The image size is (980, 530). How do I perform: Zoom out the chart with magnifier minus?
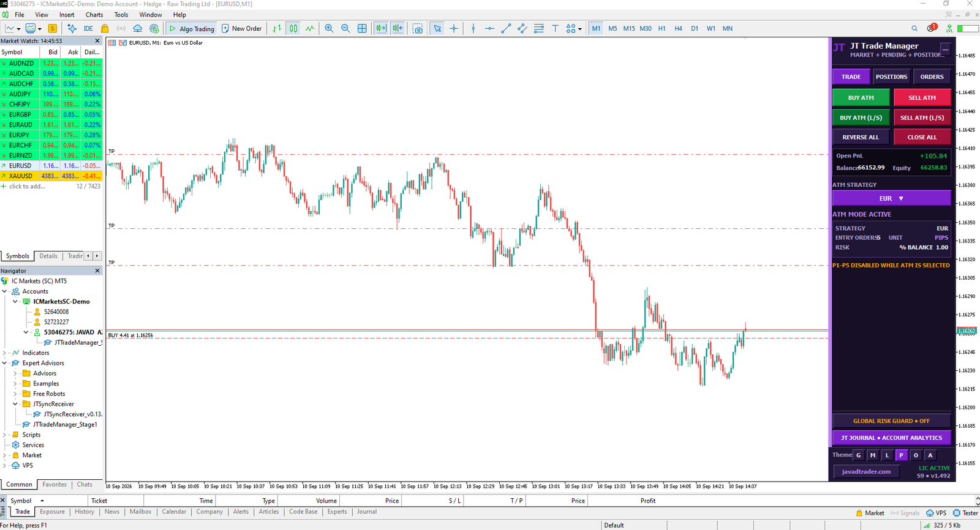click(x=345, y=28)
